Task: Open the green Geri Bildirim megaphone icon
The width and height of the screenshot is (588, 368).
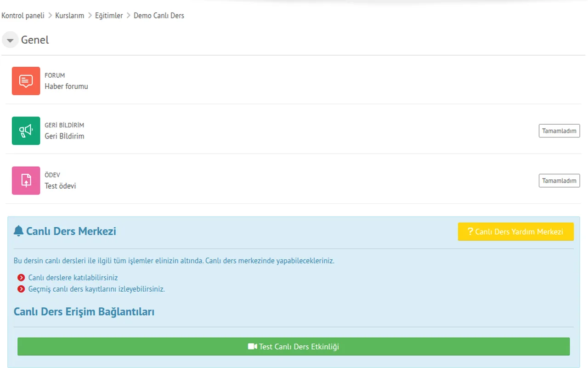Action: [x=26, y=131]
